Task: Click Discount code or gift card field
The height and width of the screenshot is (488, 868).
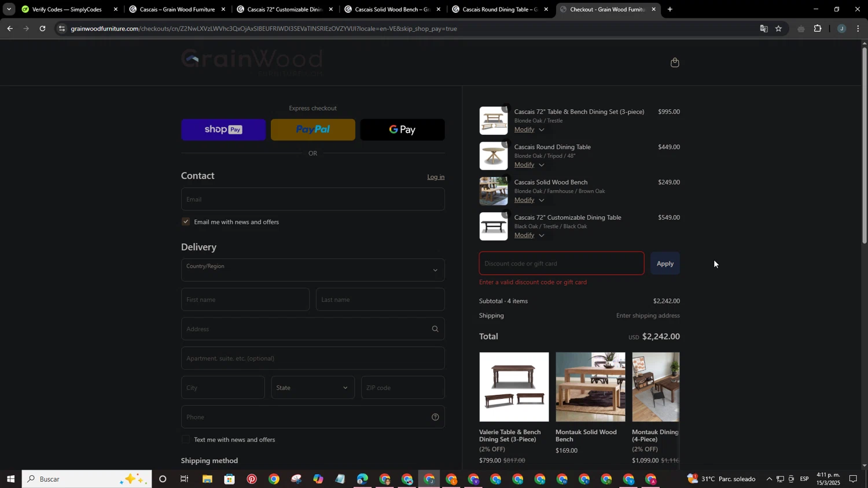Action: pos(561,264)
